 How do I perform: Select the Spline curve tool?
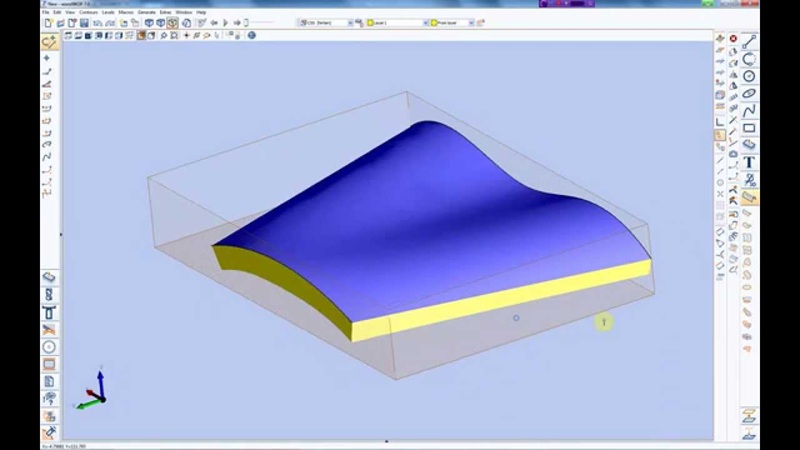click(749, 110)
